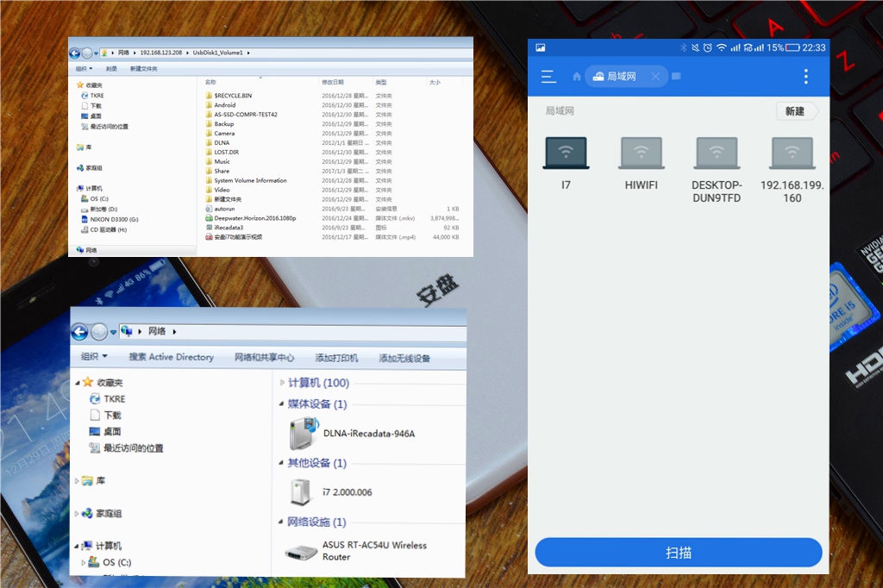This screenshot has width=883, height=588.
Task: Close the 局域网 tab in the phone app
Action: click(x=655, y=76)
